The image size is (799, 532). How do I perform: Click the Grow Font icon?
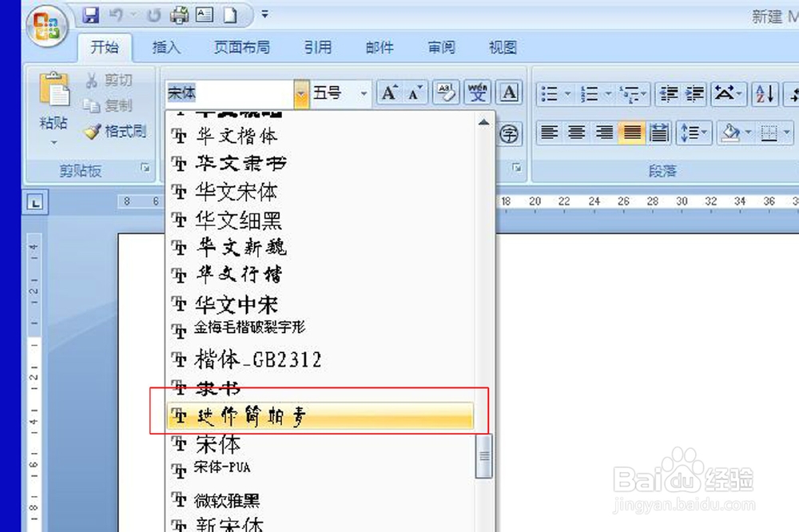click(x=389, y=92)
